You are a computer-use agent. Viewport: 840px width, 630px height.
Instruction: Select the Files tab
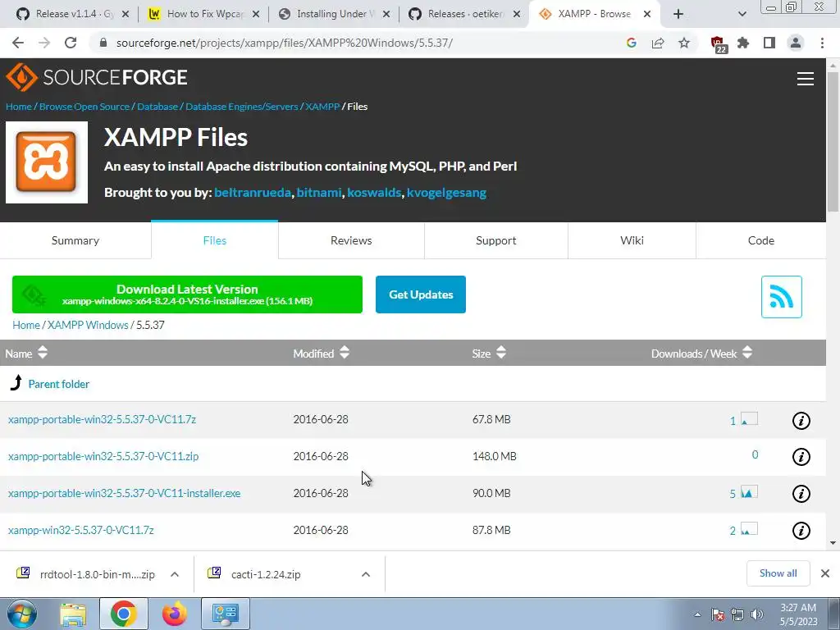point(215,240)
